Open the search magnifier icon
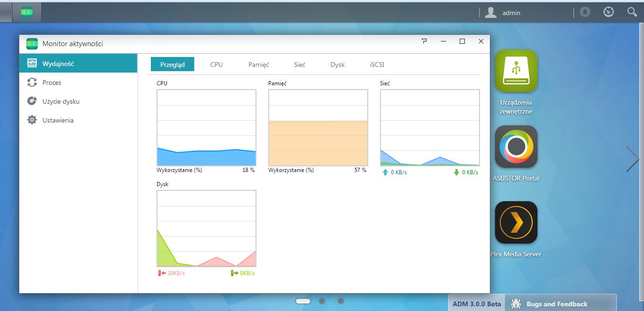This screenshot has height=311, width=644. click(632, 12)
